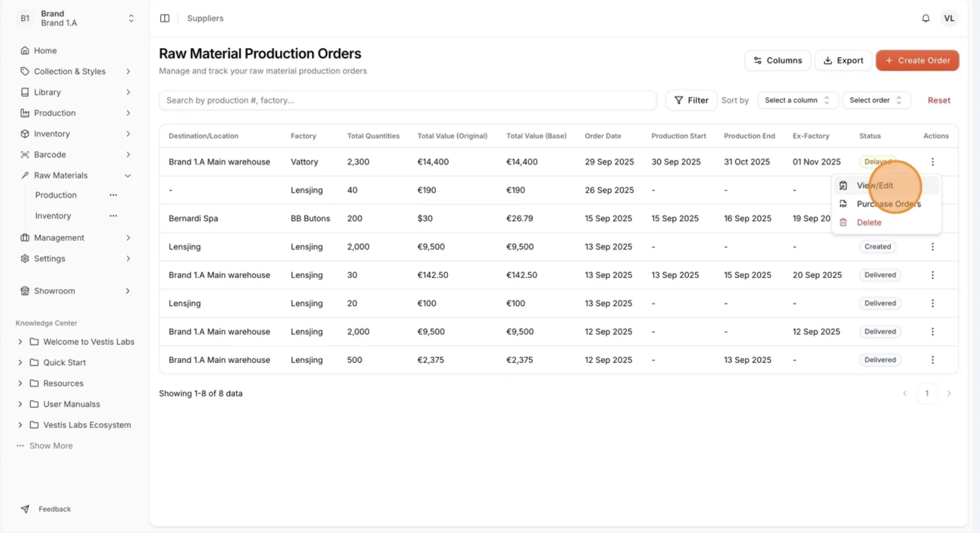Viewport: 980px width, 533px height.
Task: Open the Production sub-item under Raw Materials
Action: (x=56, y=195)
